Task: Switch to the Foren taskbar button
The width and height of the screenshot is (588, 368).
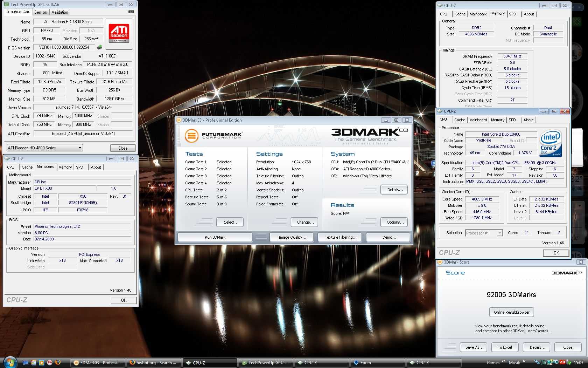Action: (377, 363)
